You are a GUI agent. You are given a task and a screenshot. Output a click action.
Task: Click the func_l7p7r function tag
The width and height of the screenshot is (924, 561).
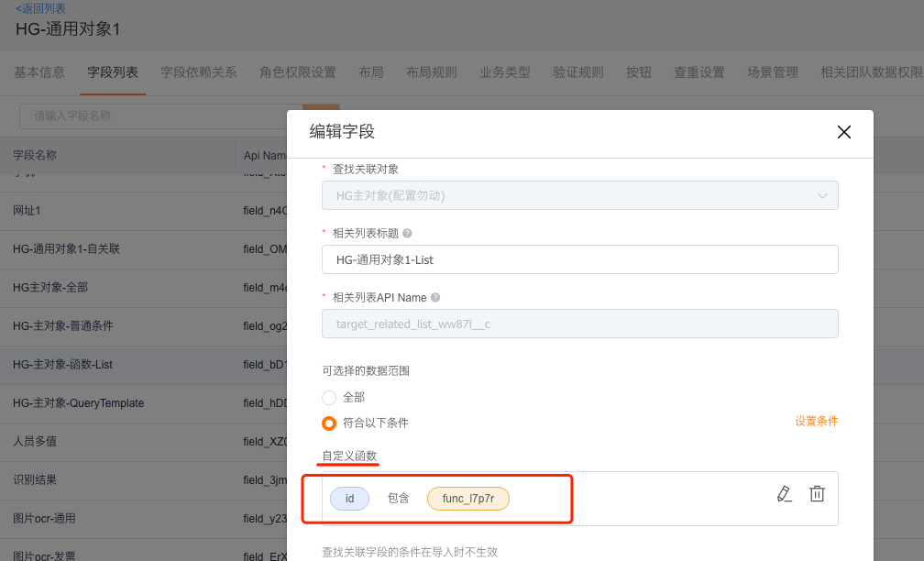coord(467,499)
